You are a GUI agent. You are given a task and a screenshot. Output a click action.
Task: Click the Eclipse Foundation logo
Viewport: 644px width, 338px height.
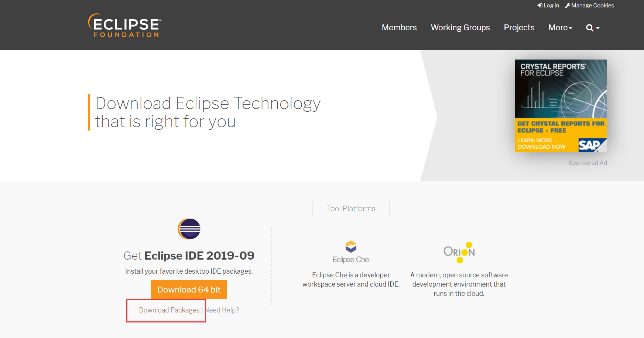coord(124,25)
